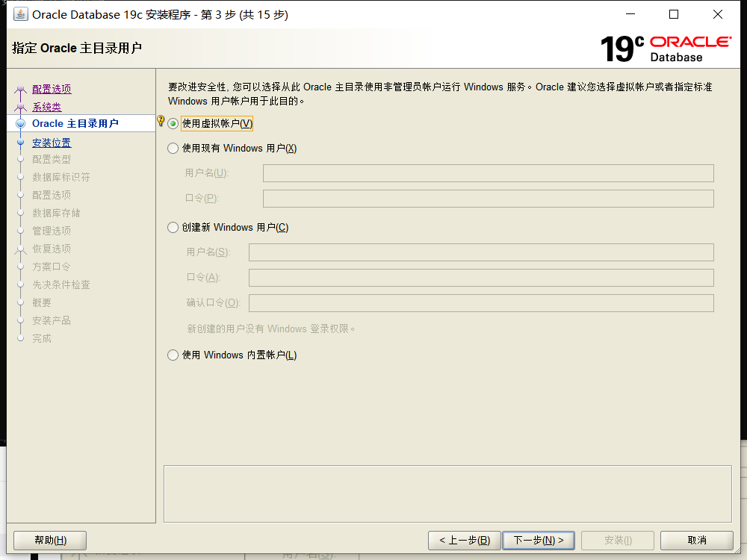Viewport: 747px width, 560px height.
Task: Click the 上一步(B) back button
Action: [x=465, y=541]
